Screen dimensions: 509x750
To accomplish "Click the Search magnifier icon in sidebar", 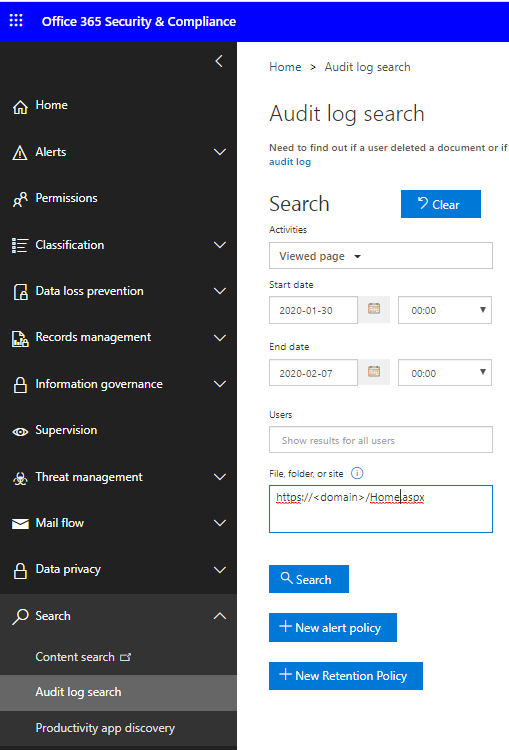I will click(x=20, y=617).
